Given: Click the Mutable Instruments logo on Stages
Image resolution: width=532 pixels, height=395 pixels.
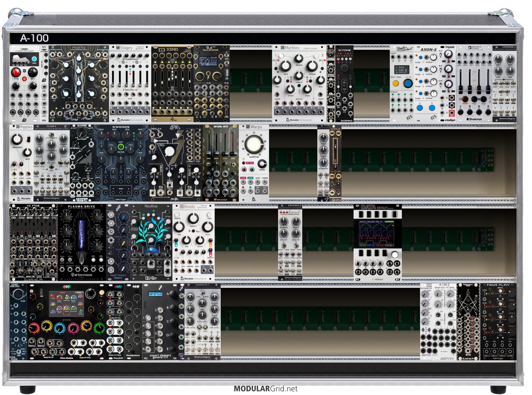Looking at the screenshot, I should pos(130,120).
